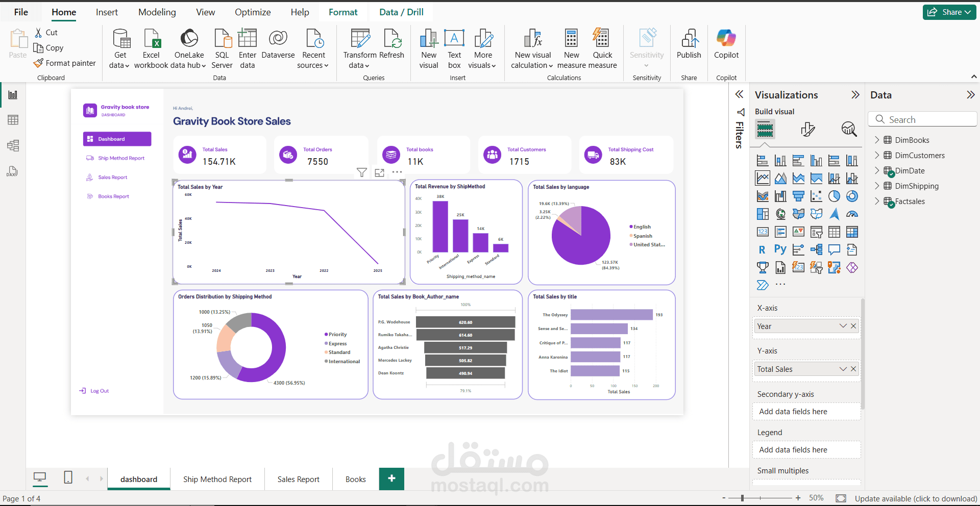
Task: Expand the DimDate table
Action: click(877, 170)
